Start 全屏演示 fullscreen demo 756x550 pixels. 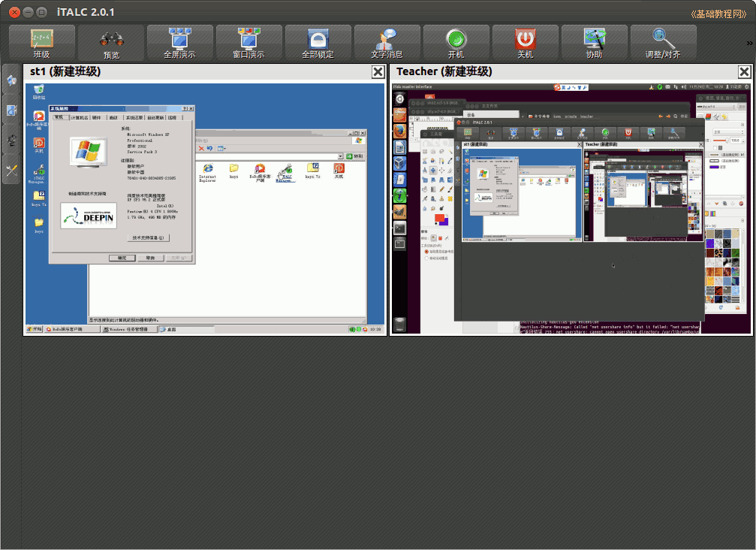tap(180, 43)
